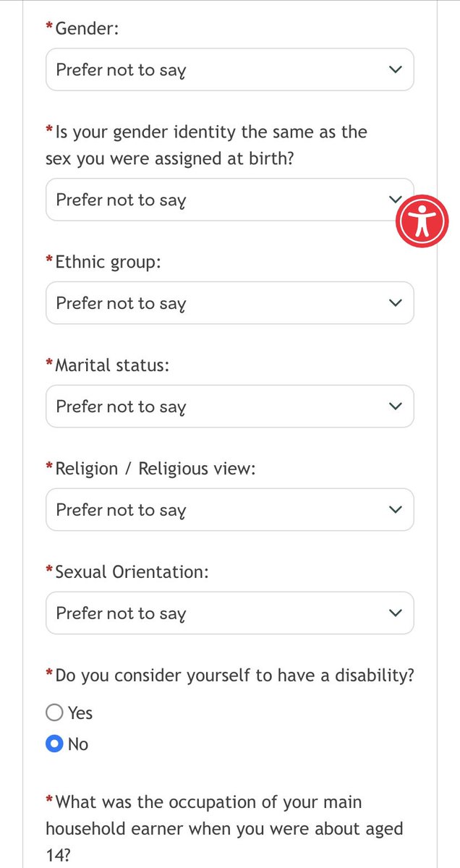
Task: Expand the Religion / Religious view dropdown
Action: coord(217,510)
